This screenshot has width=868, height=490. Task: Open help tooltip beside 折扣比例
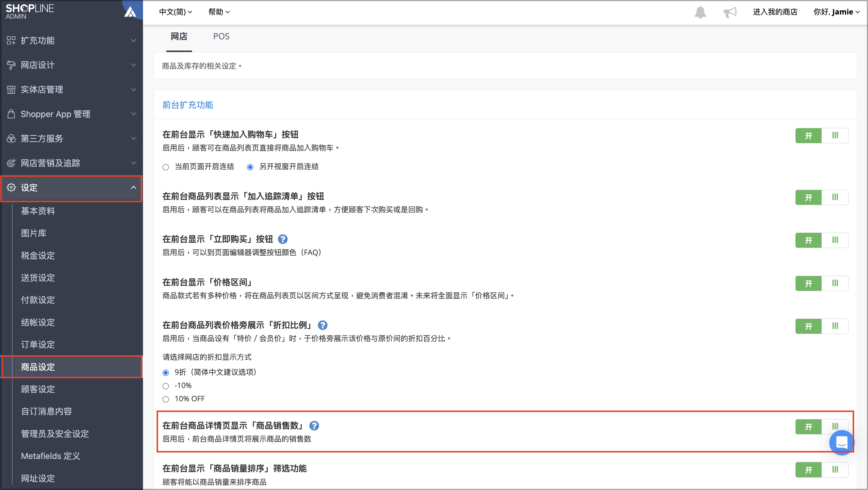pos(322,325)
